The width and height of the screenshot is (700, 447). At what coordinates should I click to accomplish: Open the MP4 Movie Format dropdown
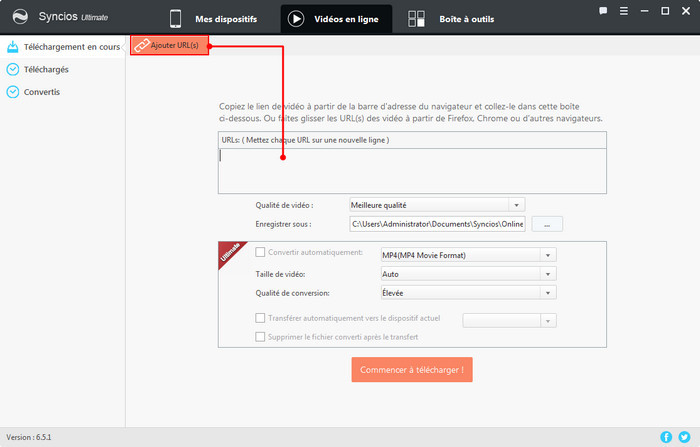coord(468,255)
